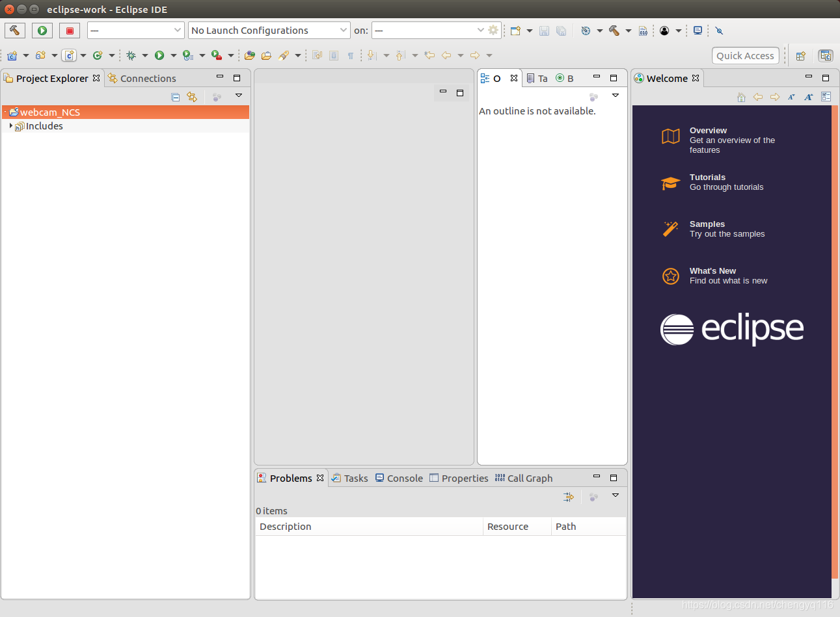The width and height of the screenshot is (840, 617).
Task: Click the green Run launch button
Action: pos(42,30)
